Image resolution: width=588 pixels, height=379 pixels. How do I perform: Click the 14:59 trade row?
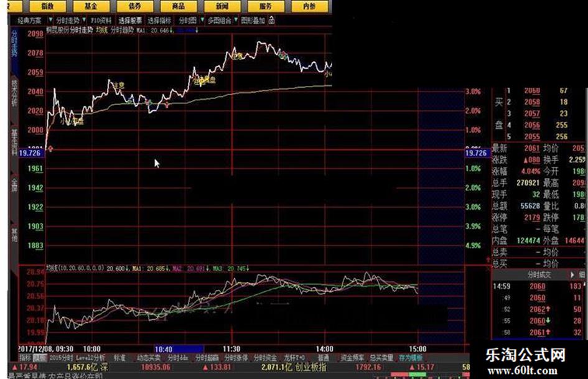pyautogui.click(x=538, y=286)
